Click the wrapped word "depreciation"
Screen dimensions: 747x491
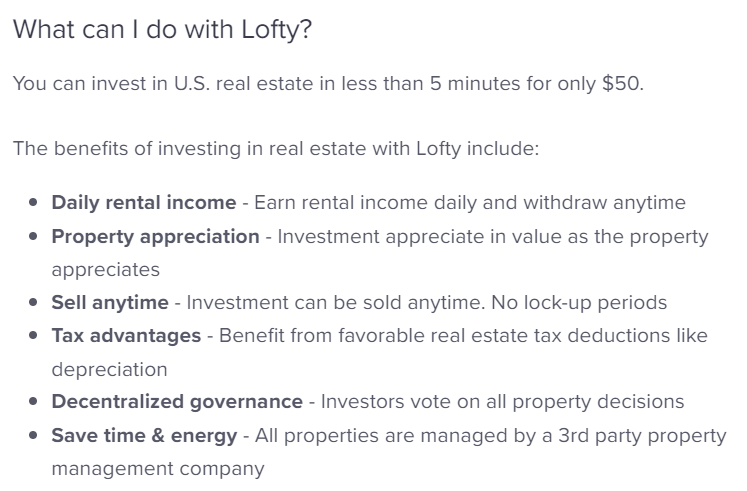pos(110,370)
